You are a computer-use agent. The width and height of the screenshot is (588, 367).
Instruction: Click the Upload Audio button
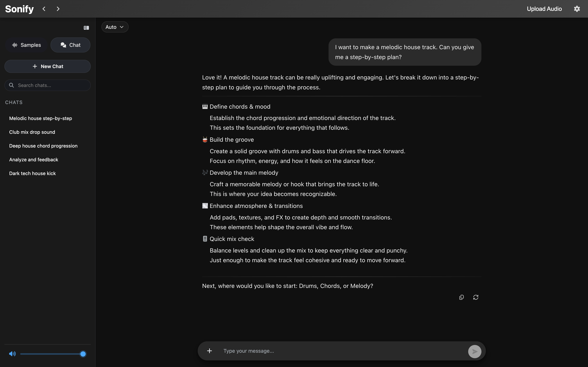(x=544, y=9)
